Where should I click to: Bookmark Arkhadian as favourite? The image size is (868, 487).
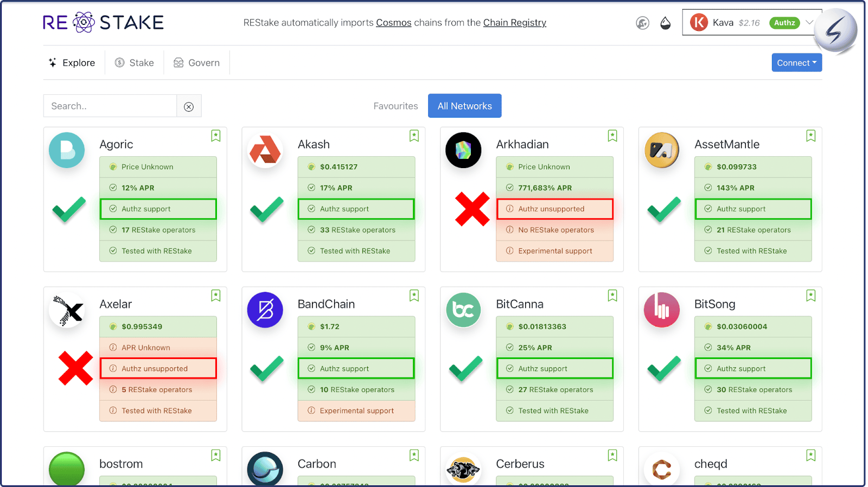[612, 136]
